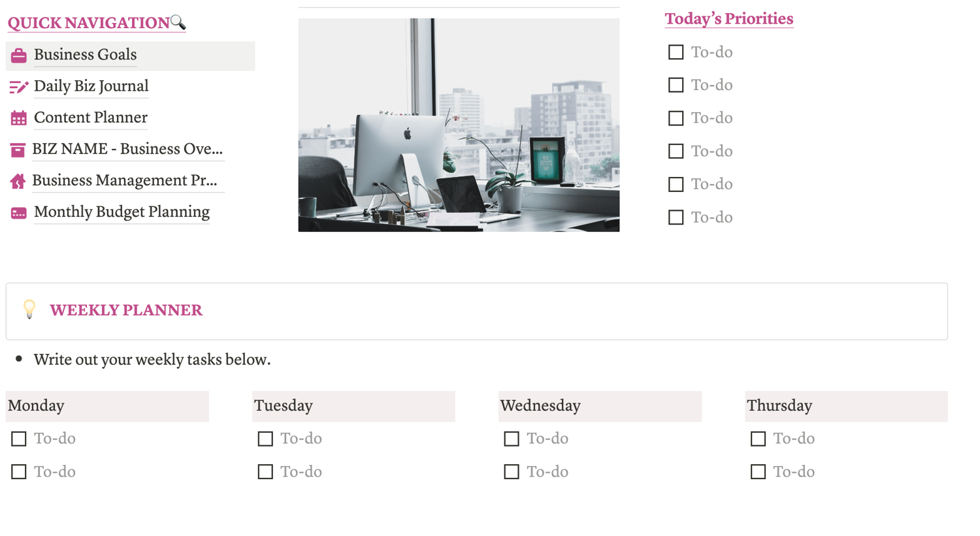Click the office desk cover image
Image resolution: width=980 pixels, height=536 pixels.
click(459, 125)
